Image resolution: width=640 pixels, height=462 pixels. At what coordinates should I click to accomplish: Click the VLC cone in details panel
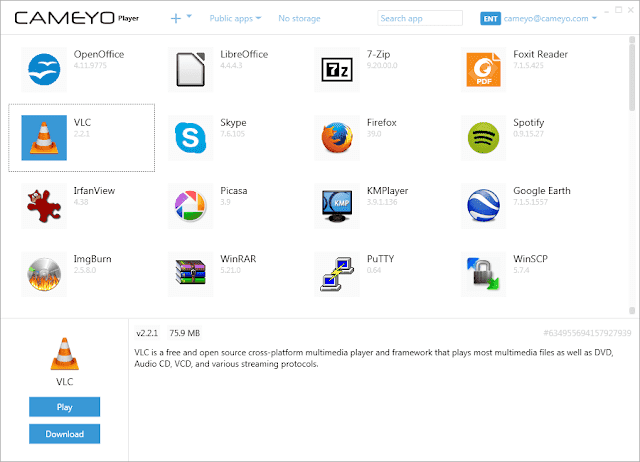coord(64,354)
